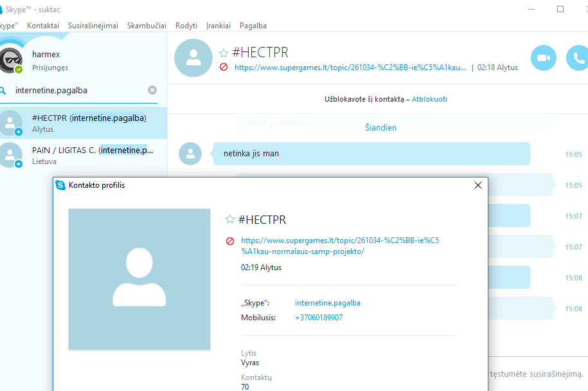
Task: Open the Kontaktai menu
Action: point(43,26)
